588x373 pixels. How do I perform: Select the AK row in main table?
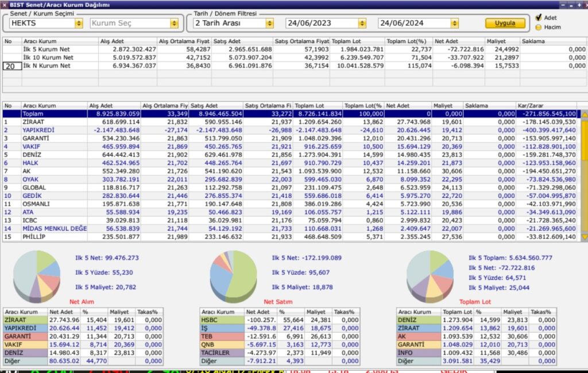pos(289,171)
